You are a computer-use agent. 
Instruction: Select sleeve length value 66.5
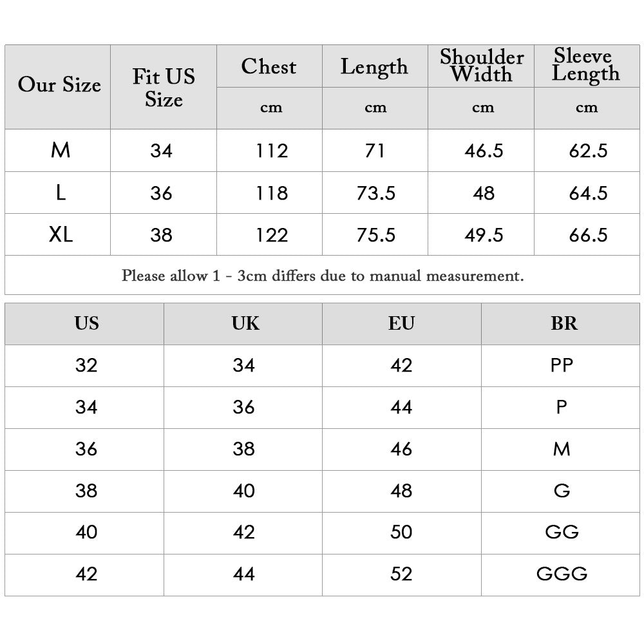point(588,235)
